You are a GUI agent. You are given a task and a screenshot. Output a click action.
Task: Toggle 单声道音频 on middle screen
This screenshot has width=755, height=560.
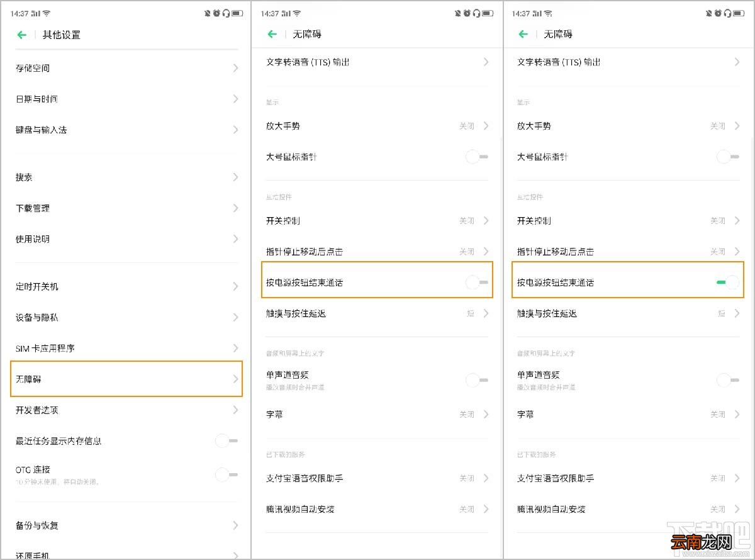[477, 379]
